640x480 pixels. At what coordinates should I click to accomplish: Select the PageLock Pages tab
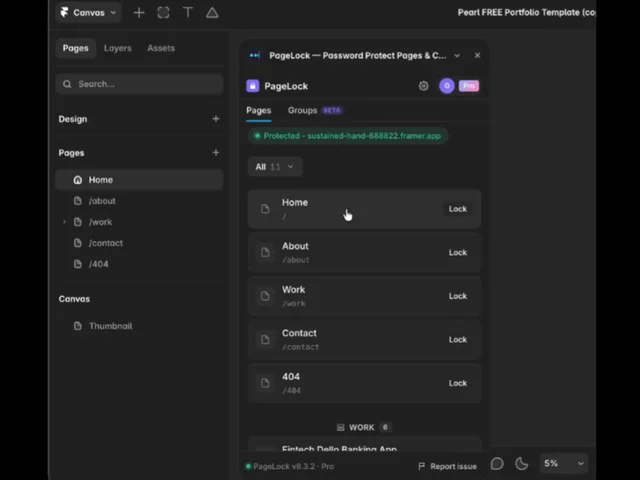point(259,111)
